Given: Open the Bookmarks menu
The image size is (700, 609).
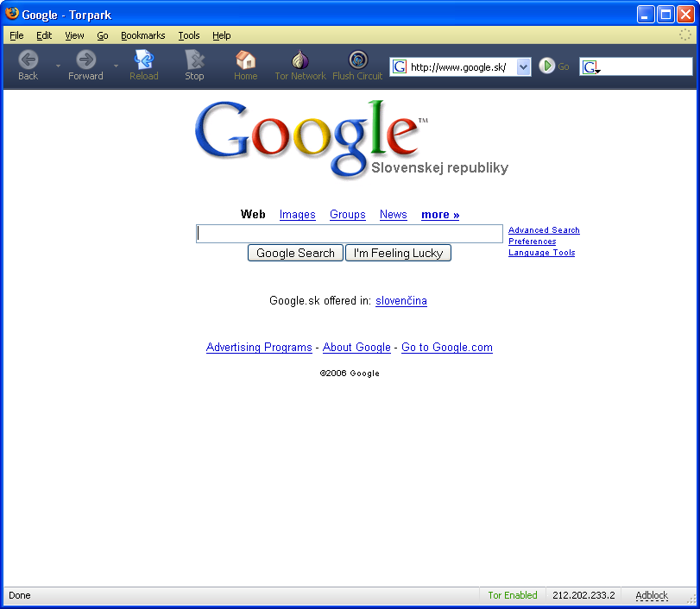Looking at the screenshot, I should (143, 35).
